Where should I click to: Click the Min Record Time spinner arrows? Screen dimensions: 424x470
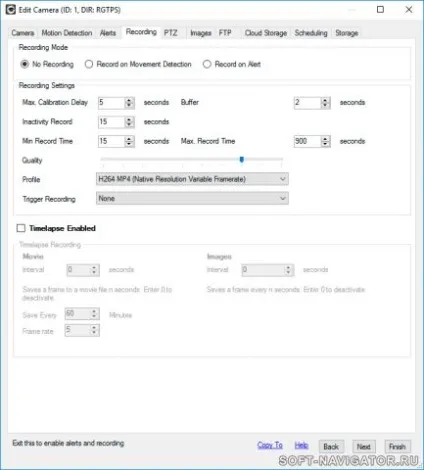[x=129, y=141]
